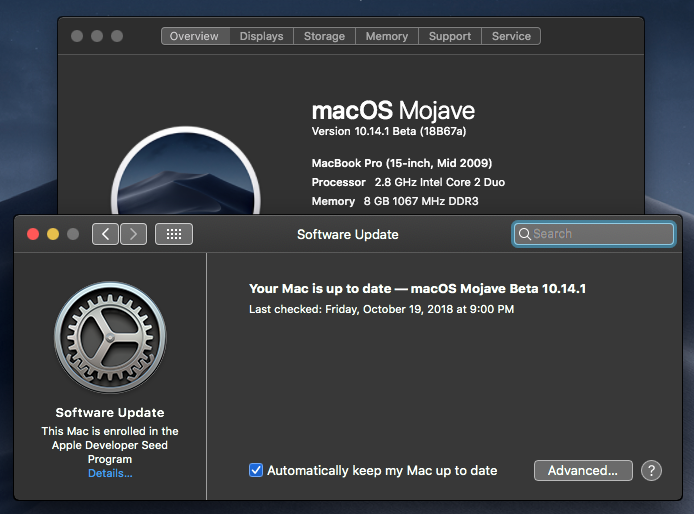Toggle Automatically keep my Mac up to date
The width and height of the screenshot is (694, 514).
[x=256, y=470]
